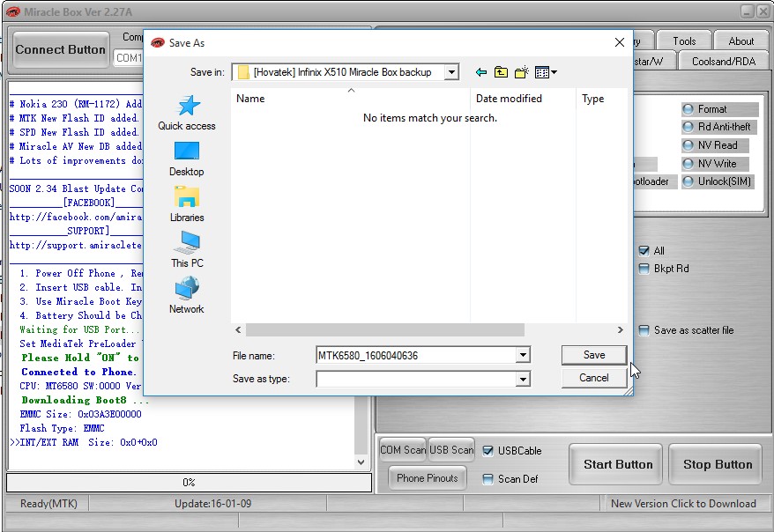Enable the Scan Def checkbox
The width and height of the screenshot is (774, 532).
pos(487,479)
